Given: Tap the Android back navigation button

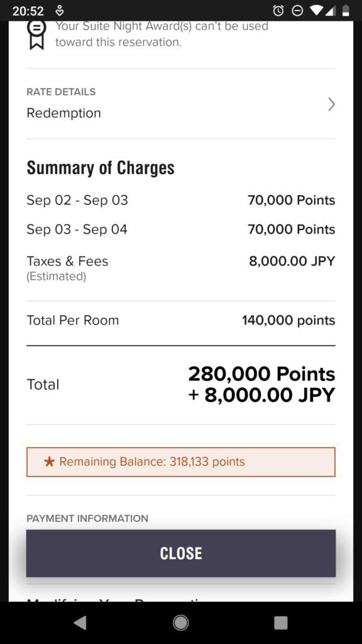Looking at the screenshot, I should click(x=80, y=623).
